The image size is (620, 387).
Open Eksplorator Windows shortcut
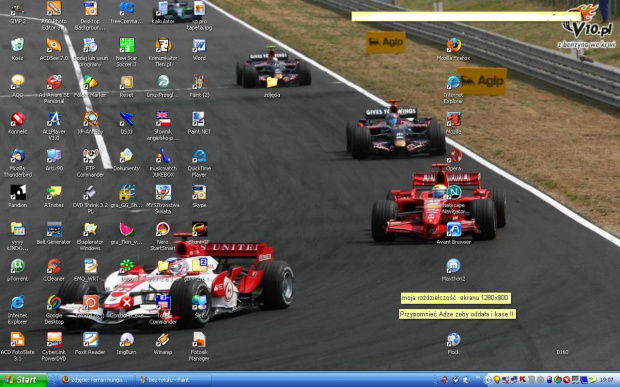[90, 236]
